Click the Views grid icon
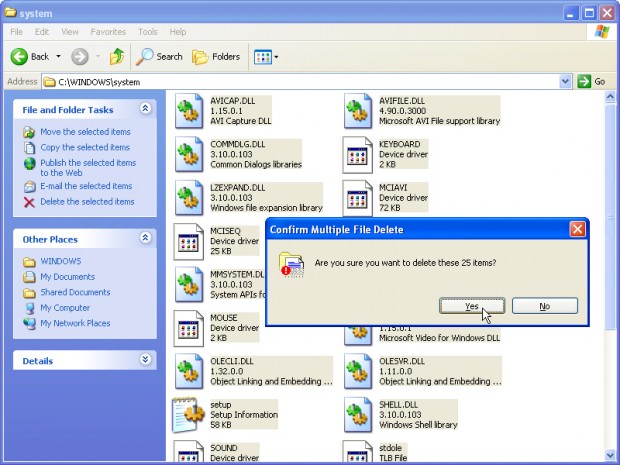The width and height of the screenshot is (620, 465). (263, 57)
